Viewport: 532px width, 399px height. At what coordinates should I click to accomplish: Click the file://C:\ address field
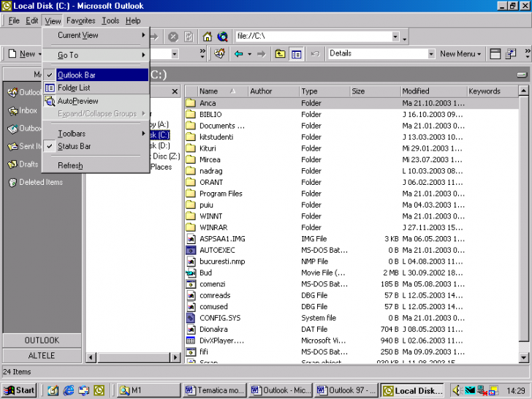pyautogui.click(x=313, y=37)
